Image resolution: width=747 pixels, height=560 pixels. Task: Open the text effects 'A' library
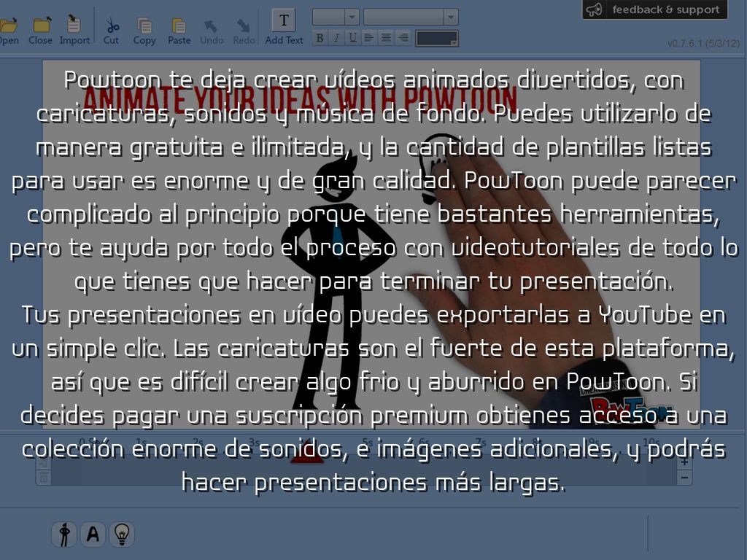[93, 534]
